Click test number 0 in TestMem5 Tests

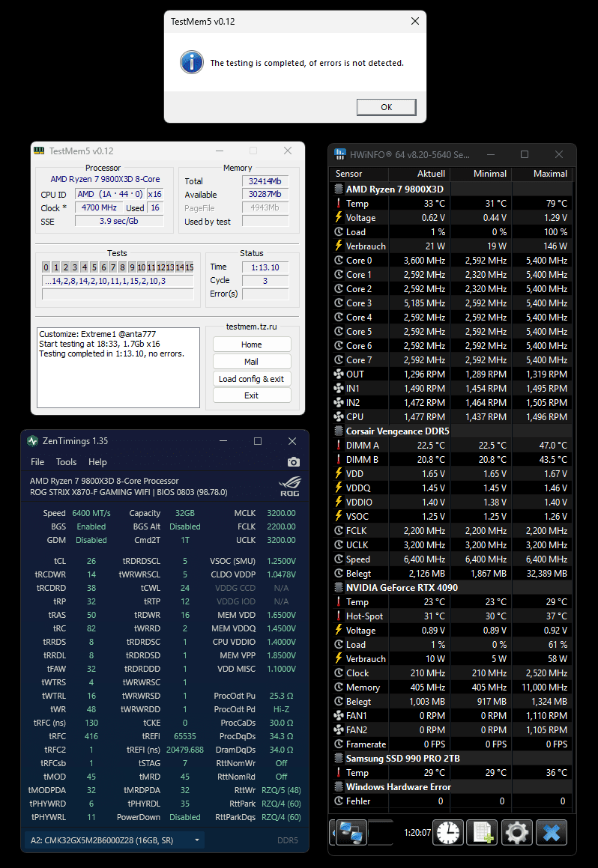click(46, 267)
